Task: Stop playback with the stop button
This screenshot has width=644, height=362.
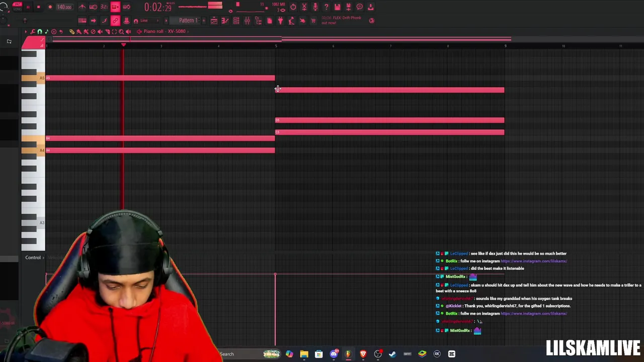Action: click(38, 7)
